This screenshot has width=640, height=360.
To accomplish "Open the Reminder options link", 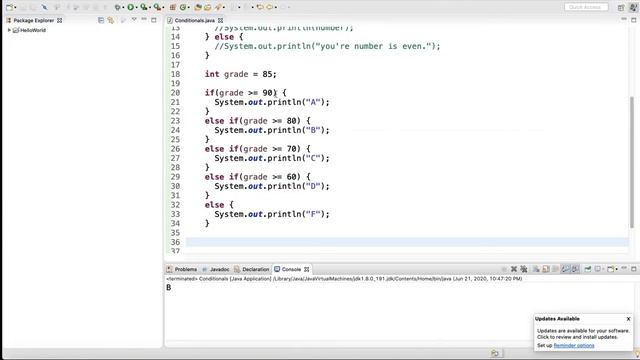I will tap(574, 346).
